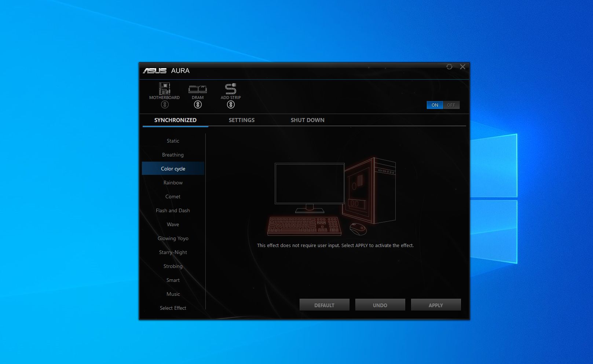Select the Glowing Yoyo effect

pos(173,238)
